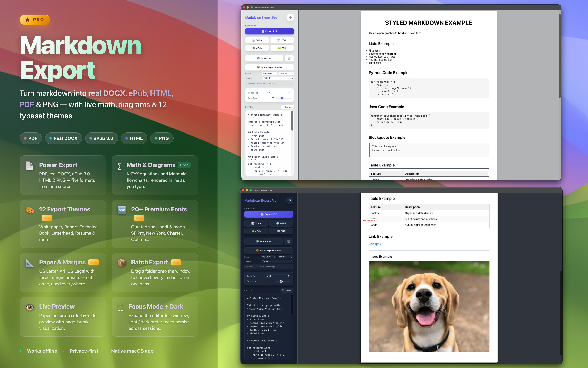
Task: Export as DOCX in the light window
Action: pyautogui.click(x=257, y=40)
